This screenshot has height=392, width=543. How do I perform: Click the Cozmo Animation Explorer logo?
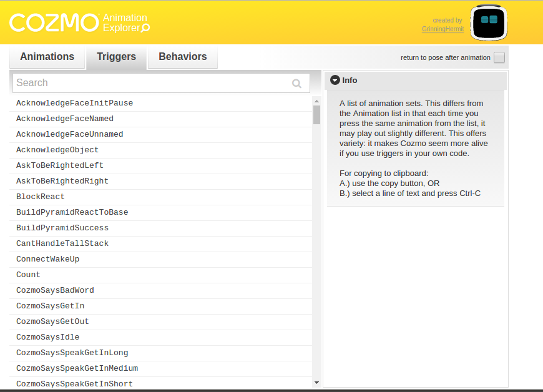pos(79,23)
